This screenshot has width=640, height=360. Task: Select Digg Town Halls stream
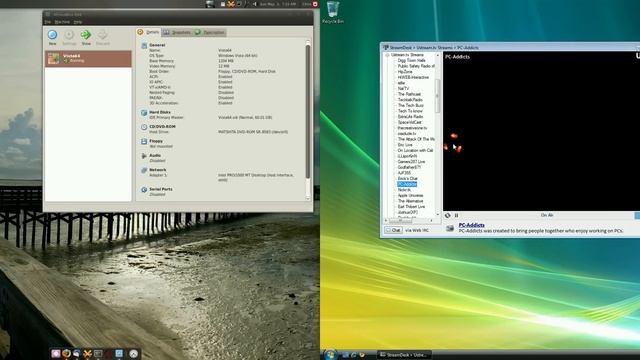[x=411, y=60]
